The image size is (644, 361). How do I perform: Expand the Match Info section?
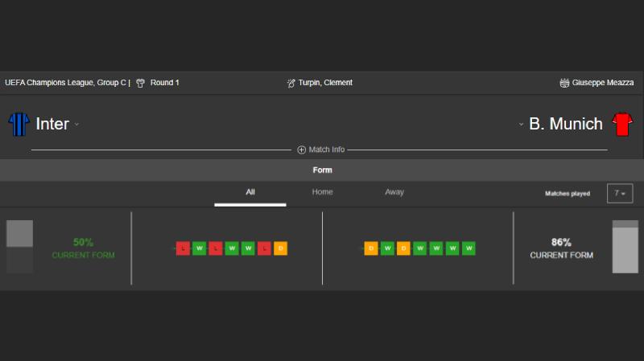click(x=321, y=150)
